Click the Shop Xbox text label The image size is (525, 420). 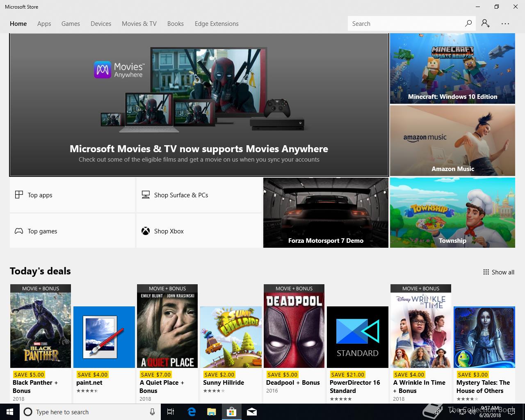click(x=169, y=231)
